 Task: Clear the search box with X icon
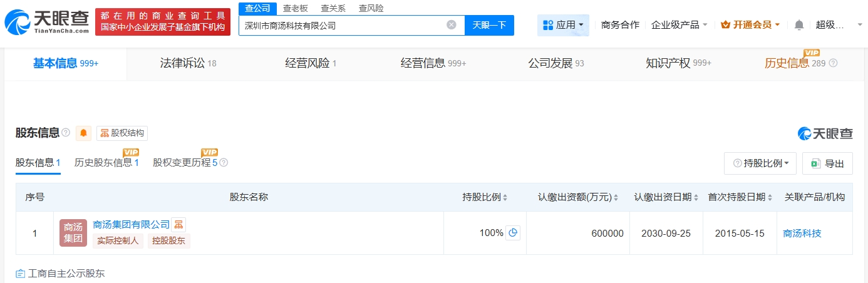pos(451,25)
